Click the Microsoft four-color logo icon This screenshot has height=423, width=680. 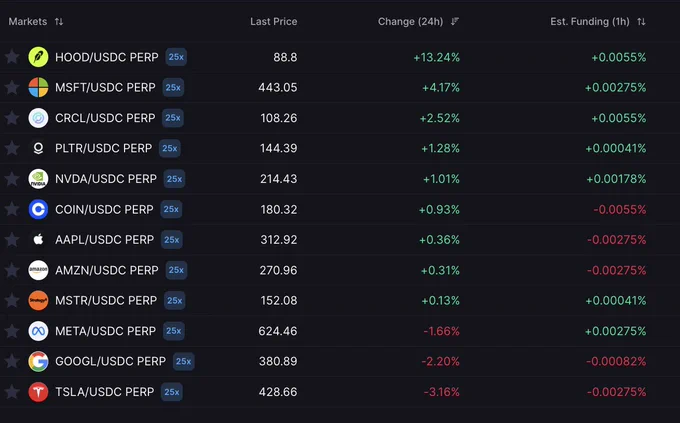click(38, 87)
